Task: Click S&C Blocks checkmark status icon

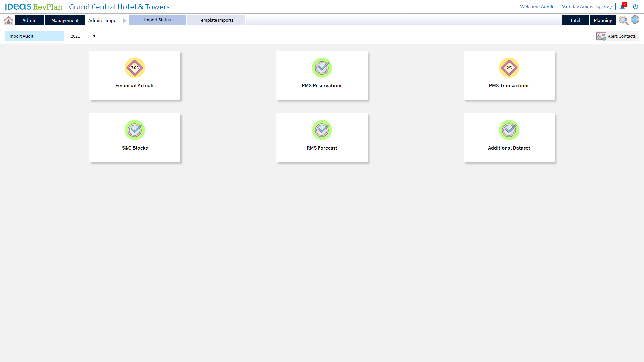Action: coord(135,130)
